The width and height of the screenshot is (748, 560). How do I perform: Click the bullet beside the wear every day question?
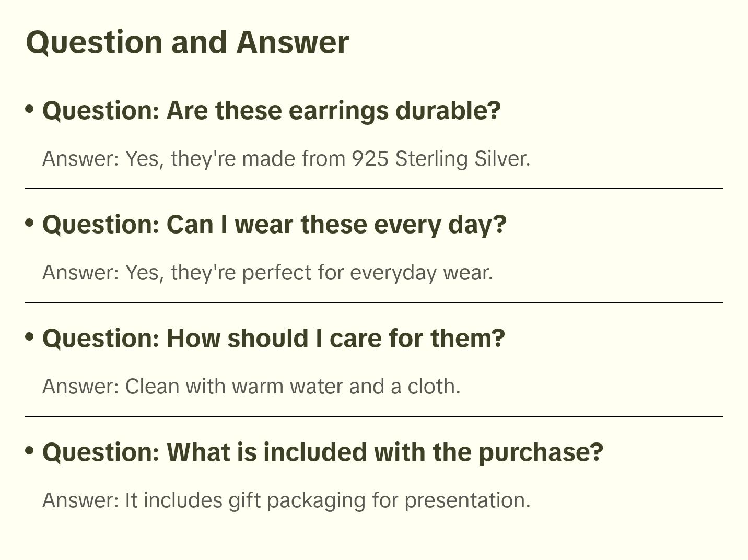pos(30,223)
